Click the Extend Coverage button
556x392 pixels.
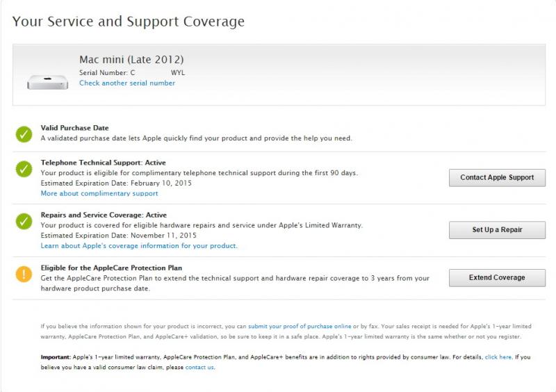[x=497, y=277]
